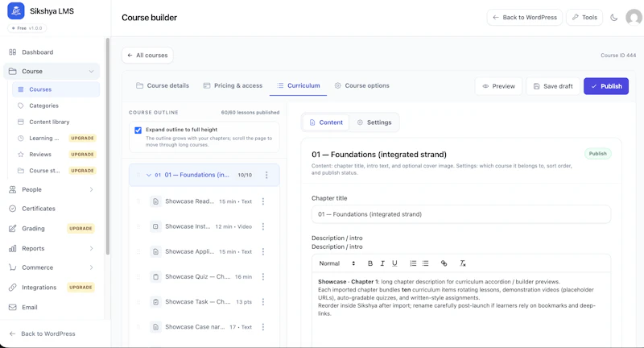Image resolution: width=644 pixels, height=348 pixels.
Task: Click the assignment icon beside Showcase Task
Action: [155, 302]
